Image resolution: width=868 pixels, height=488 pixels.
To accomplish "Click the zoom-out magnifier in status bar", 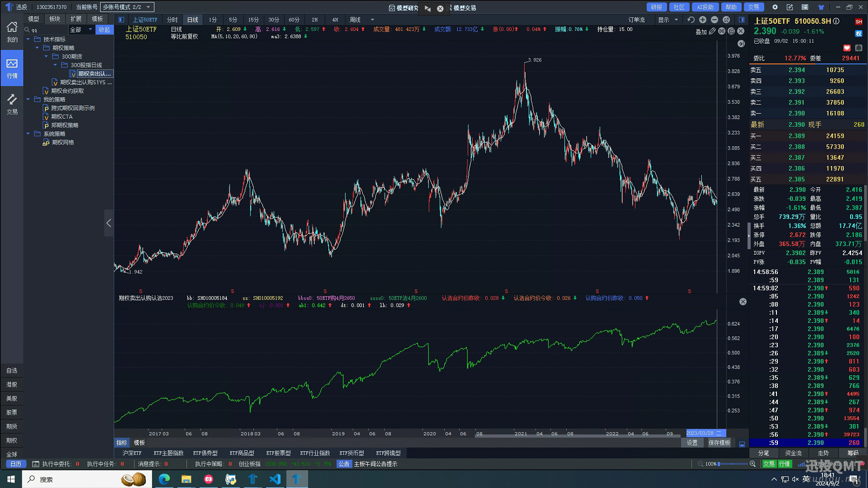I will [x=700, y=464].
